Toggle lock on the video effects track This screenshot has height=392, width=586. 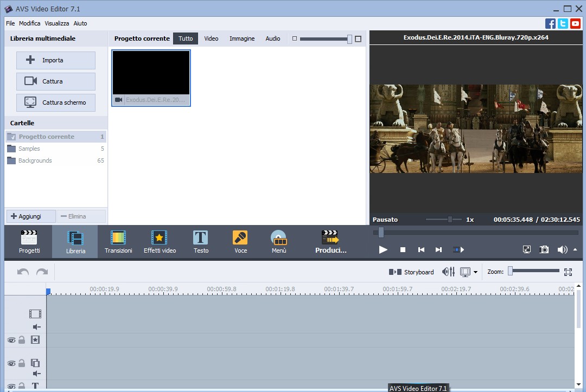point(22,340)
